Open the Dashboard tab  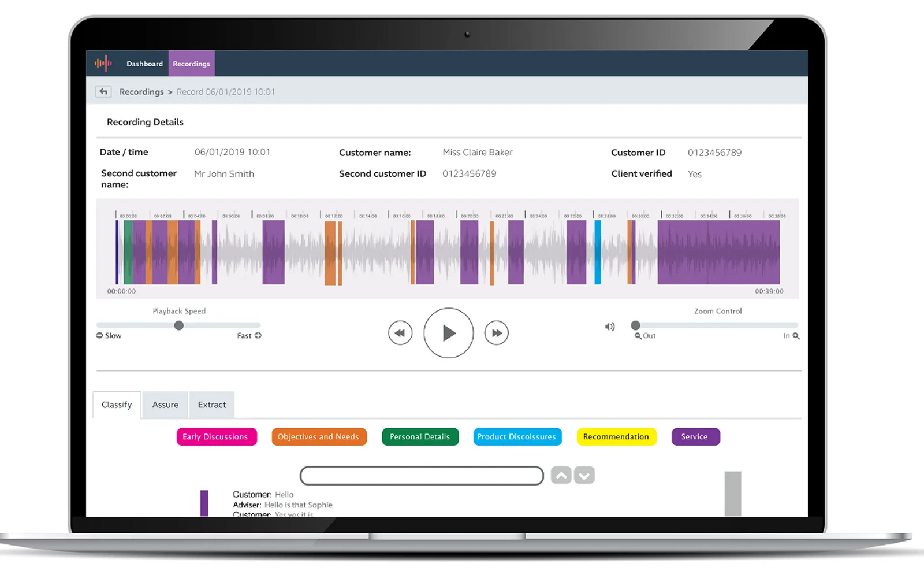144,64
